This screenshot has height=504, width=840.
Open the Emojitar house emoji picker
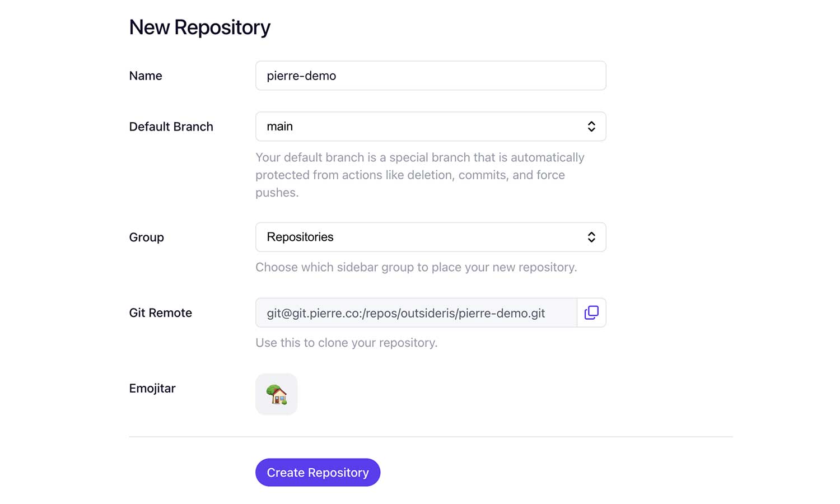pos(277,394)
